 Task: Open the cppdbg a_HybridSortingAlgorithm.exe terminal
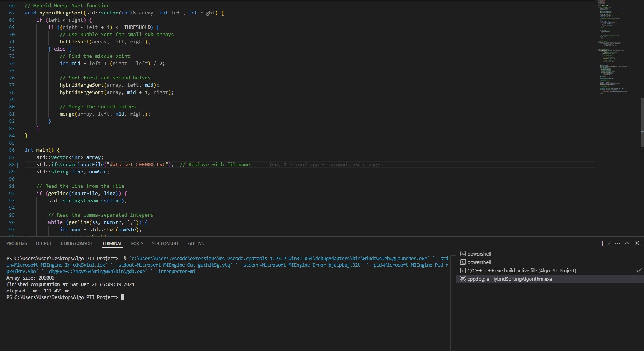tap(509, 279)
